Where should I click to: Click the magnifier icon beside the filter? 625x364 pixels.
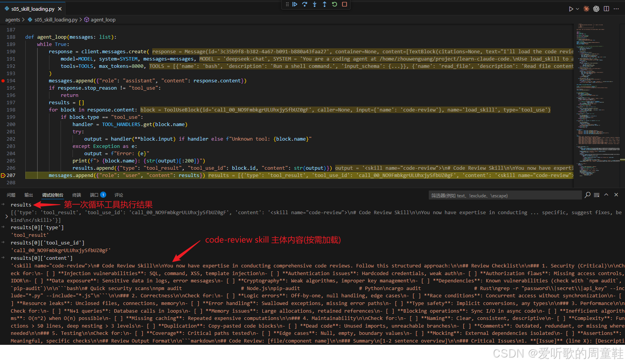(587, 195)
